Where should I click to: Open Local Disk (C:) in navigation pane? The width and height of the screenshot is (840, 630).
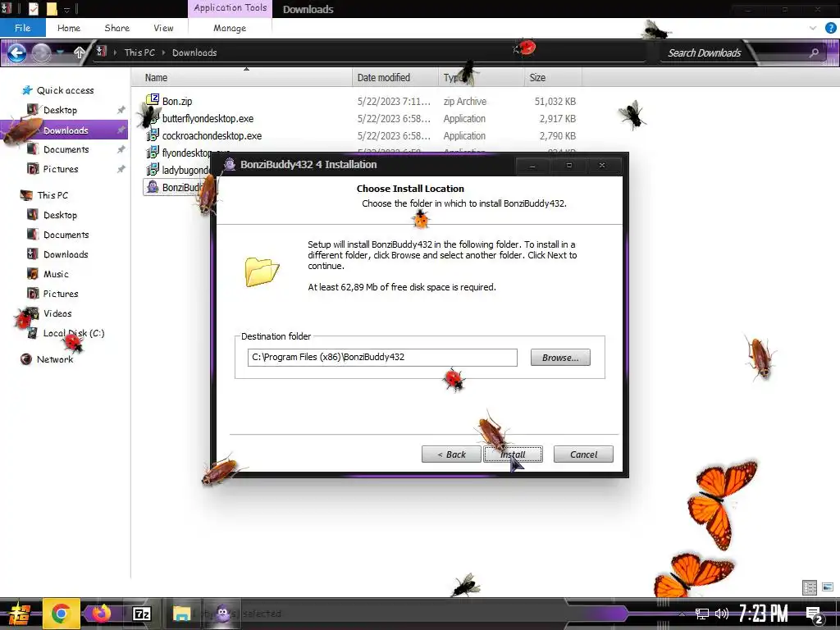[73, 333]
